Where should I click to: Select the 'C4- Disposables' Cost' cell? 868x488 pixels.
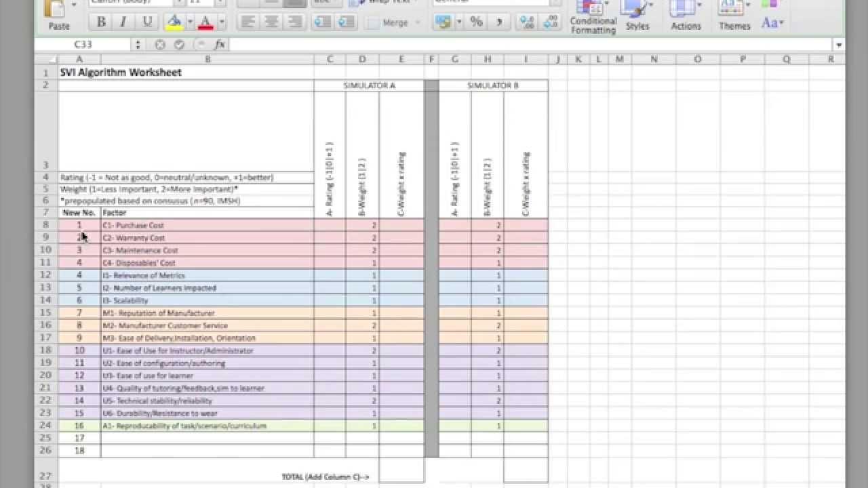208,263
